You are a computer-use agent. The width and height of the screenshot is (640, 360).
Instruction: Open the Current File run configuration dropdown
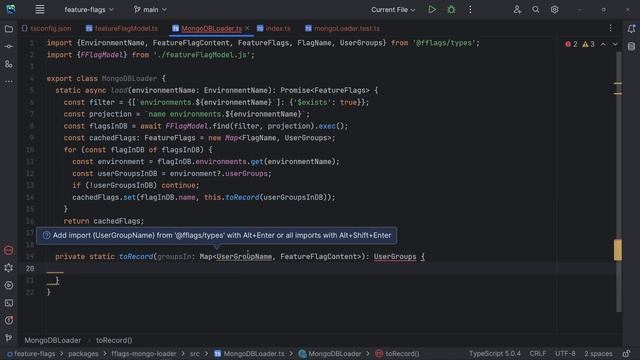[x=393, y=10]
